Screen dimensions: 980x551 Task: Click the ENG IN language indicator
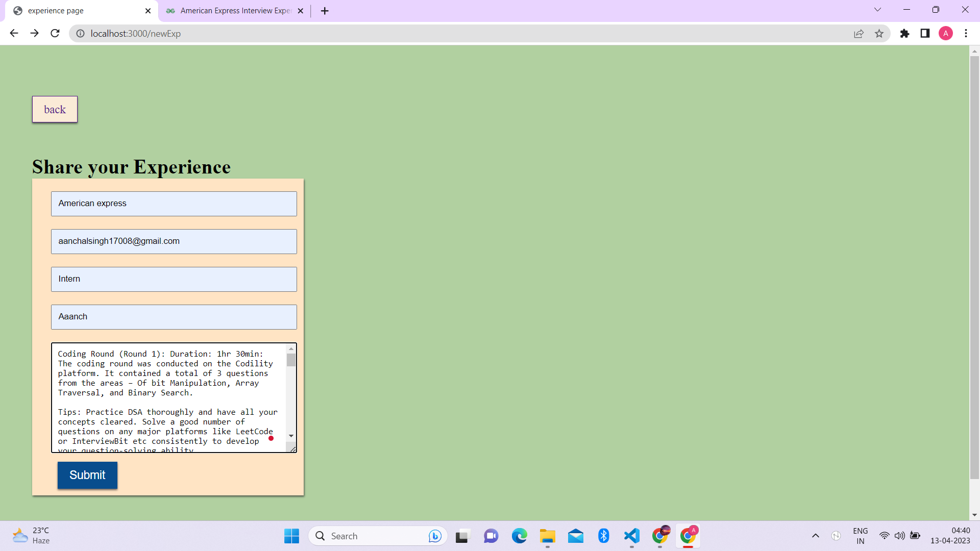(x=860, y=536)
